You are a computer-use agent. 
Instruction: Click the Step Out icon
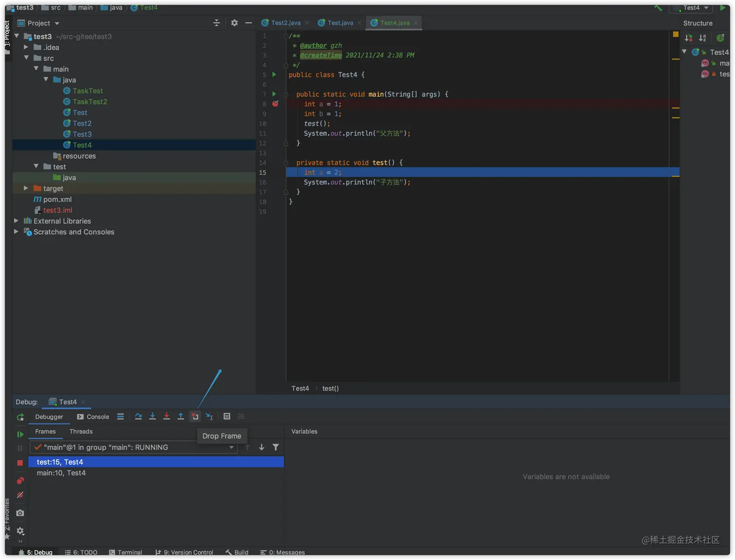click(x=180, y=416)
